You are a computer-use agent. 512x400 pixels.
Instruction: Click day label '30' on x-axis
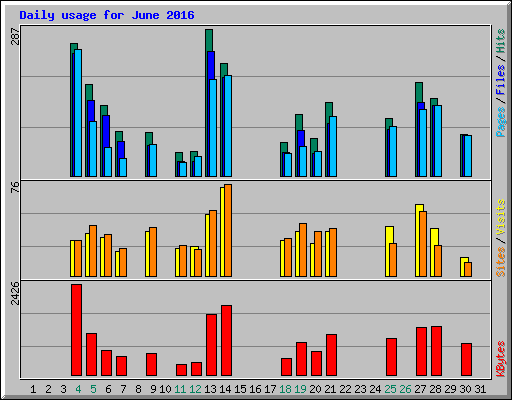click(465, 389)
